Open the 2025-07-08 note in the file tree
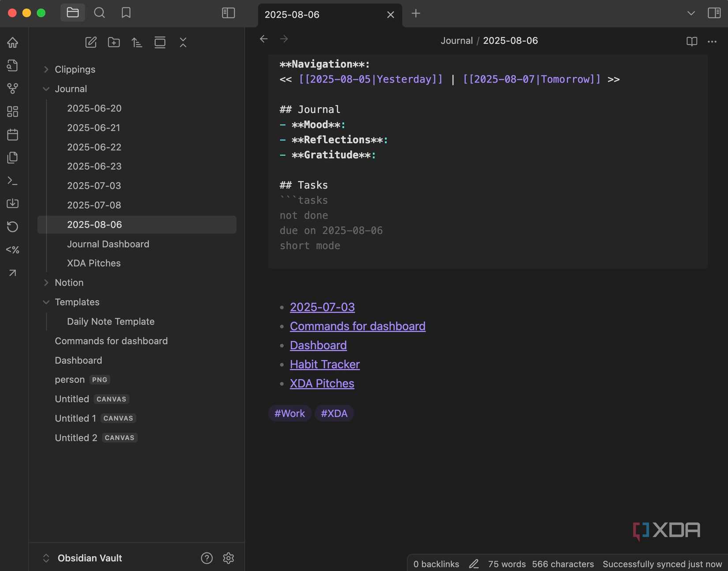728x571 pixels. [x=94, y=205]
